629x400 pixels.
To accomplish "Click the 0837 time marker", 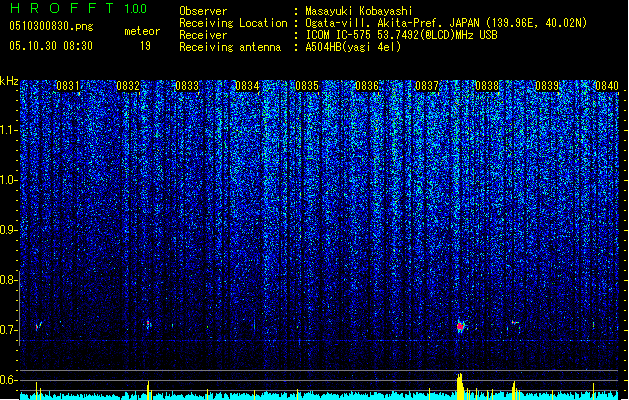I will [427, 86].
